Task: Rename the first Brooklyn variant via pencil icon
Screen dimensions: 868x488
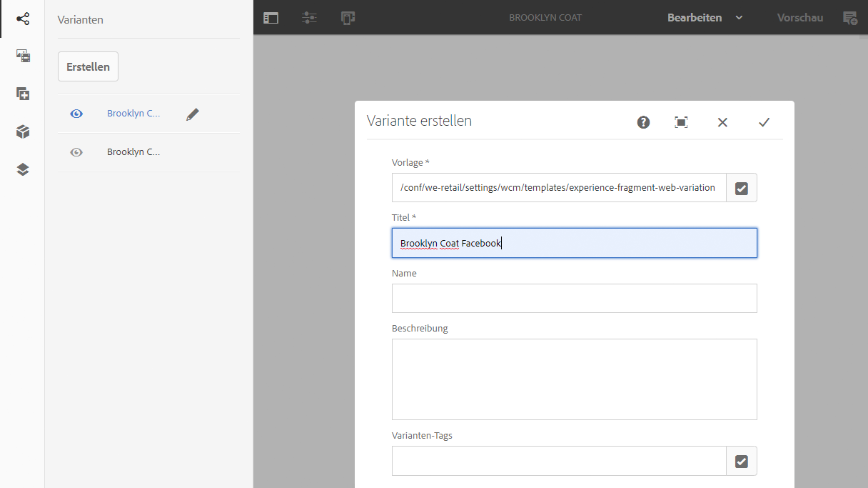Action: click(192, 114)
